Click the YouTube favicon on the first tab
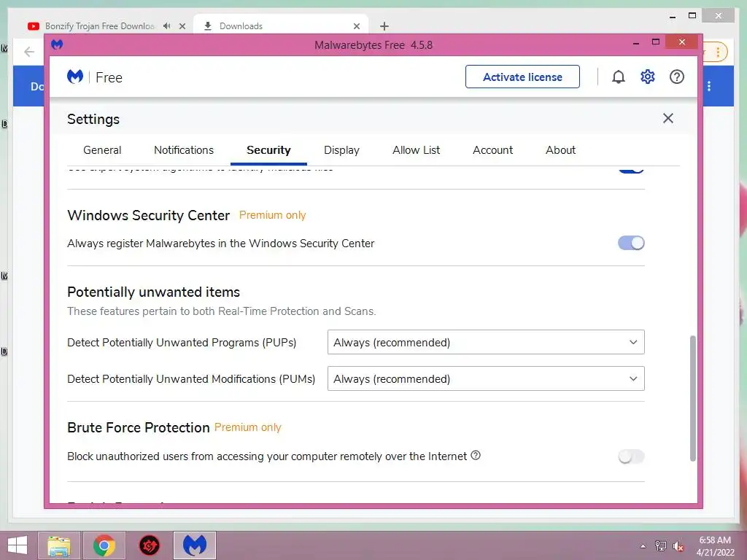 (x=34, y=26)
